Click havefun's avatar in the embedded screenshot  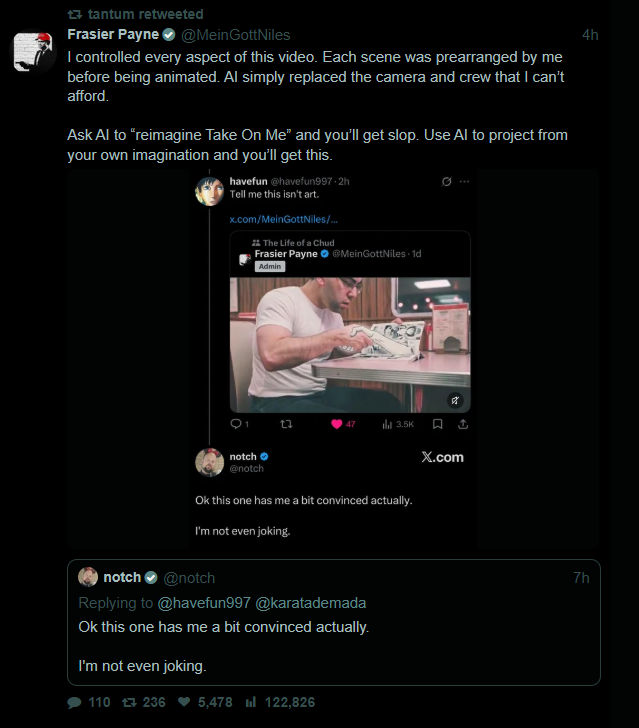(209, 191)
